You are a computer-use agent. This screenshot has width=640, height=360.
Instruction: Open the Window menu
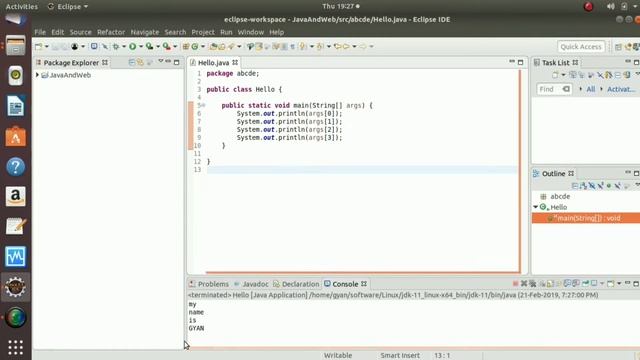point(251,32)
